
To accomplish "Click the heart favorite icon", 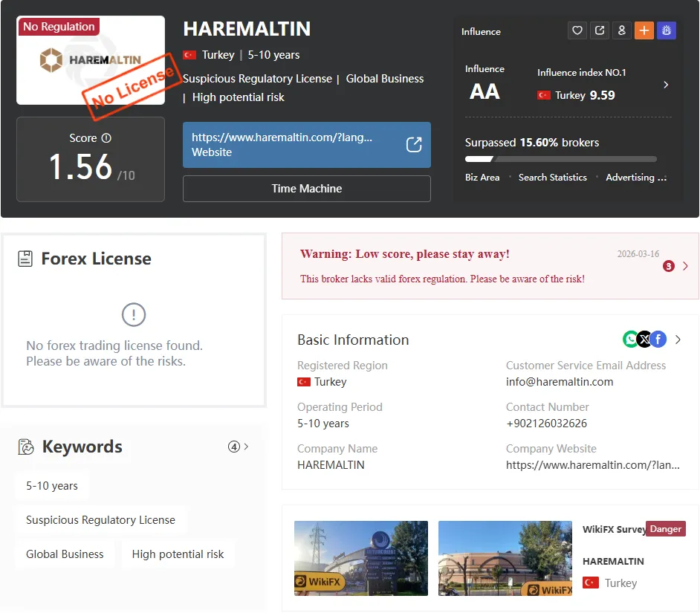I will tap(577, 30).
